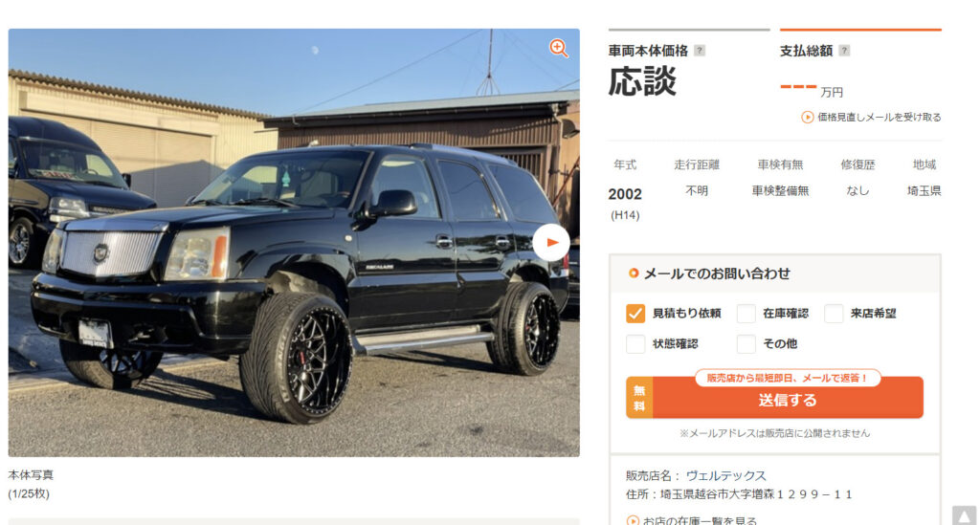Click the orange 送信する button

tap(775, 398)
